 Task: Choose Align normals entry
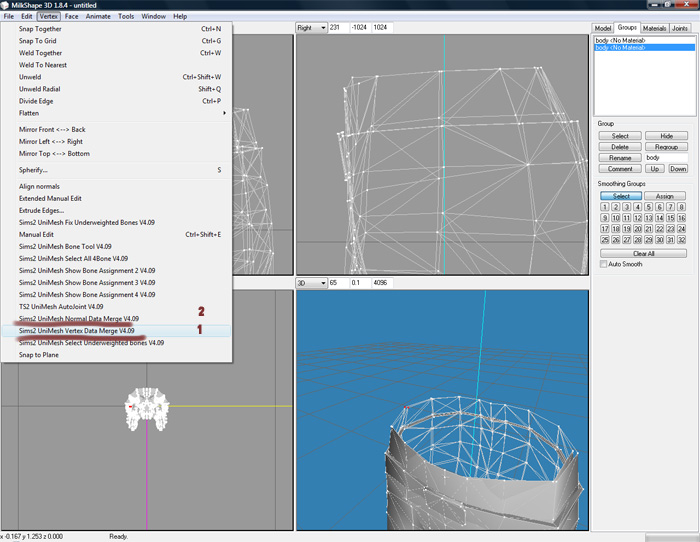tap(116, 186)
